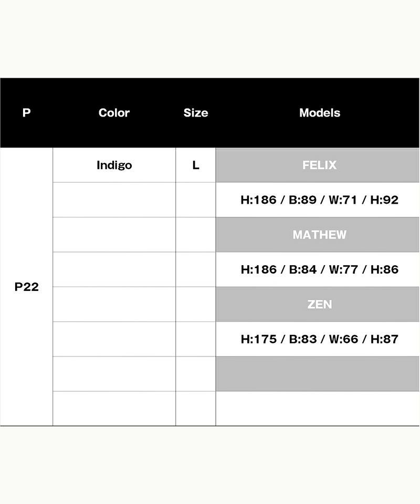Viewport: 420px width, 504px height.
Task: Select the FELIX model name cell
Action: (319, 165)
